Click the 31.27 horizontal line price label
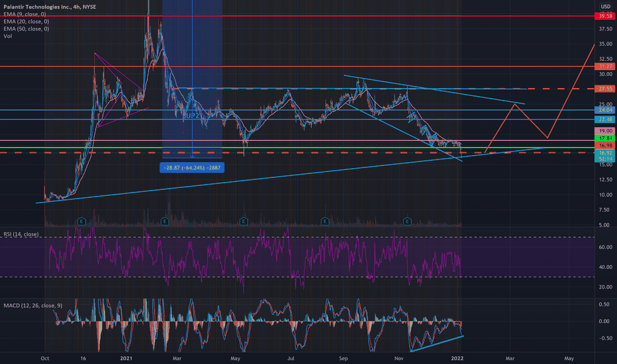Viewport: 617px width, 364px height. click(x=605, y=66)
